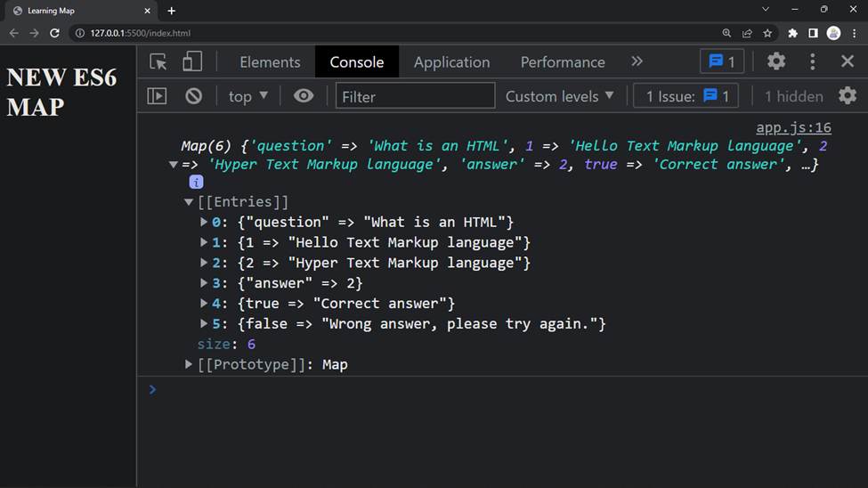The width and height of the screenshot is (868, 488).
Task: Create live expression with eye icon
Action: 304,96
